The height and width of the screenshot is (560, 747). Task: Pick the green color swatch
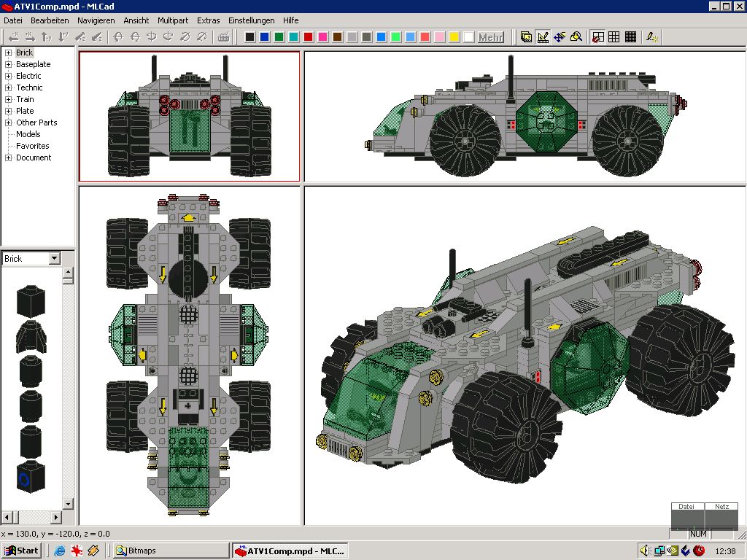point(279,36)
